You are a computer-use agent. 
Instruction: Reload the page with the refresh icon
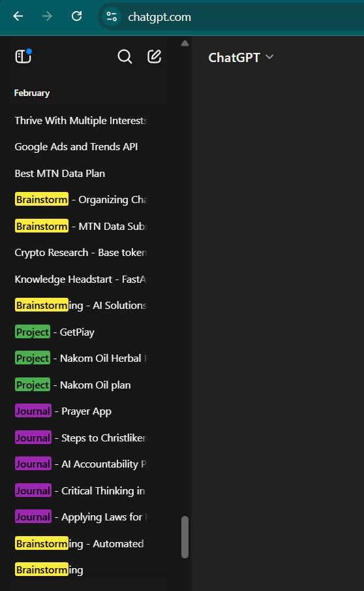[77, 16]
